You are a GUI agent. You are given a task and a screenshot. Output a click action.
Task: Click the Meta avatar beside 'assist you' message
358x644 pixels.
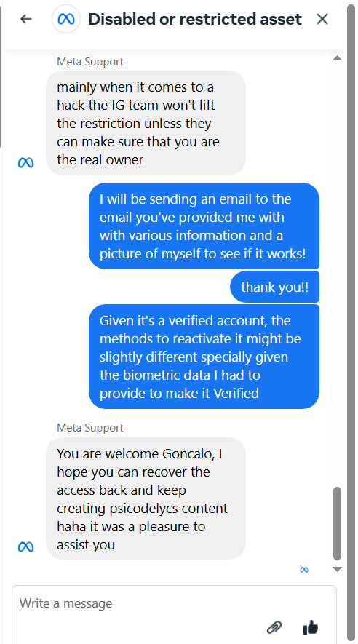coord(26,547)
